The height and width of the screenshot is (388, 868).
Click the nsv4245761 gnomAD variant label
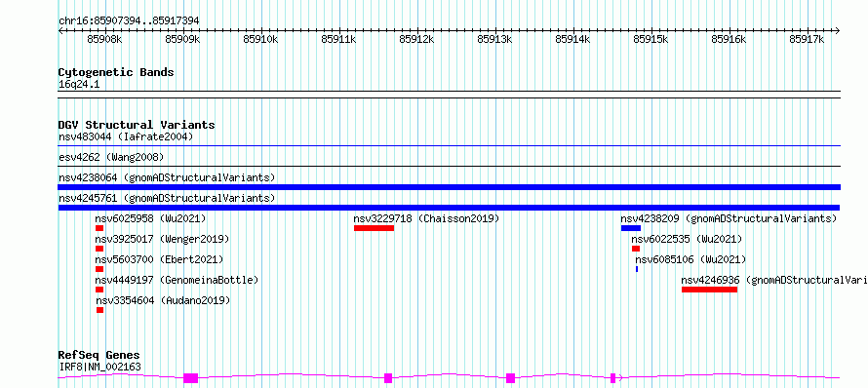167,198
